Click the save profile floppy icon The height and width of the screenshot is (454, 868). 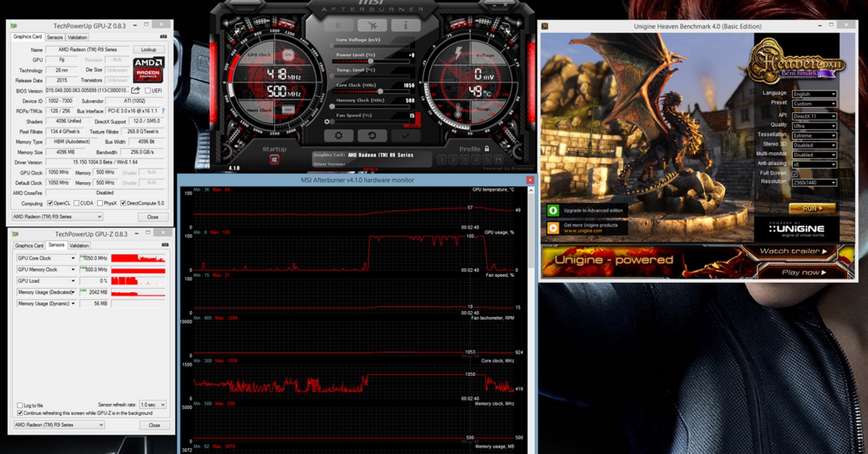(x=498, y=160)
